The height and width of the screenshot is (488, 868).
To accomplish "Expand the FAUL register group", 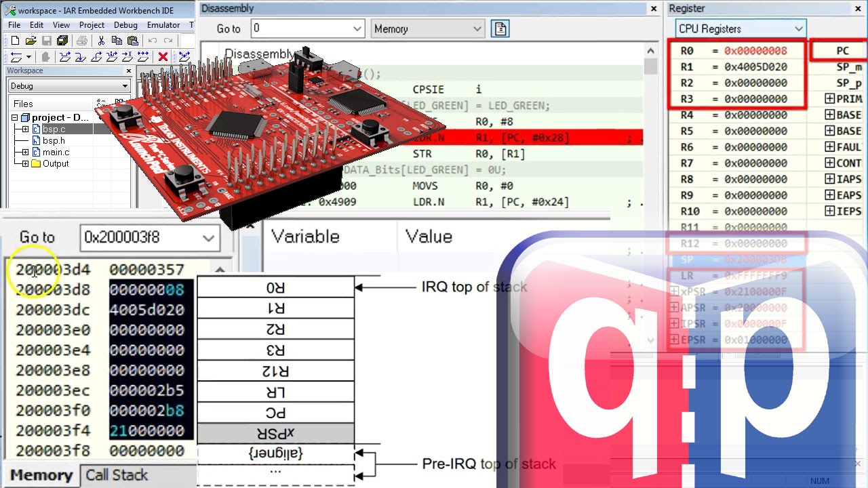I will pyautogui.click(x=829, y=147).
